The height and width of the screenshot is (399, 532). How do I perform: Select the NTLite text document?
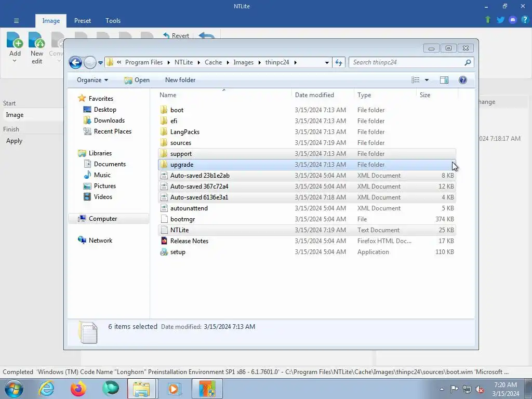pos(307,230)
